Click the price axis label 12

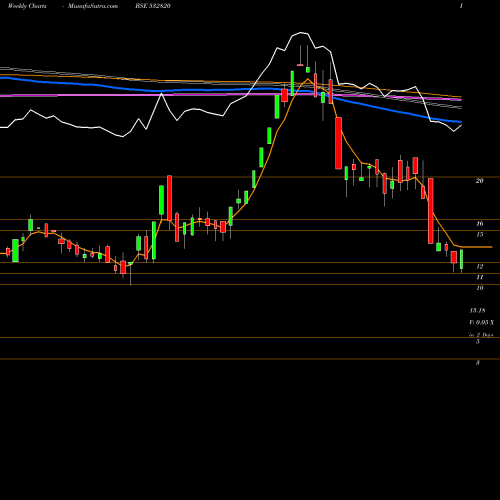point(479,266)
